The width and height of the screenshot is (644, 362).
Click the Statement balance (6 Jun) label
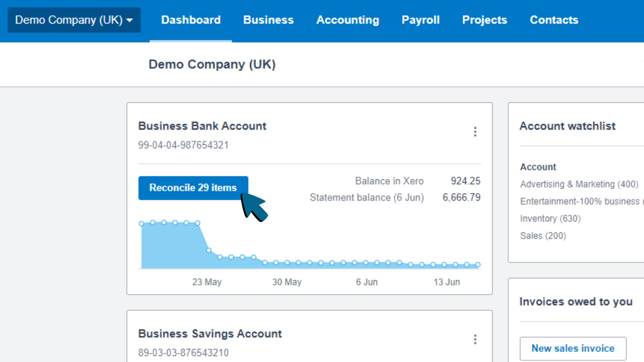point(367,197)
